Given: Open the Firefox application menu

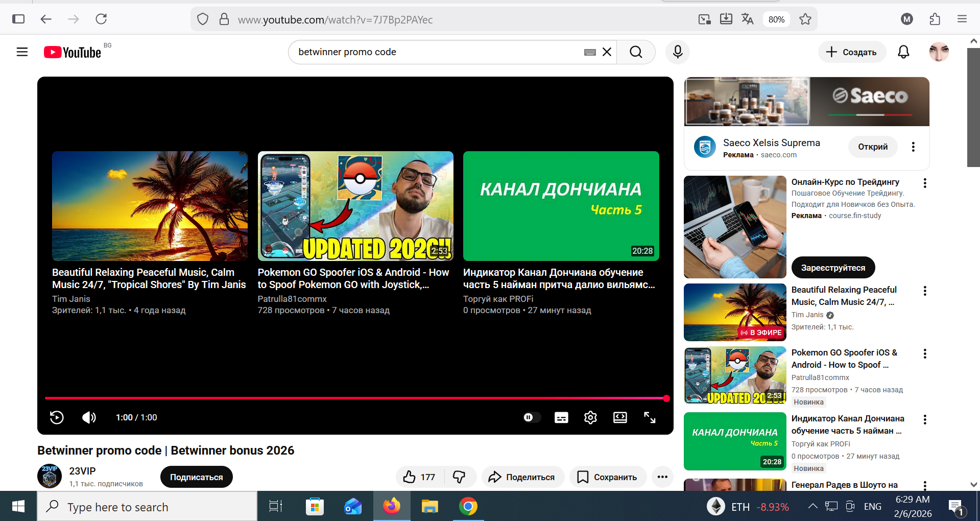Looking at the screenshot, I should (962, 19).
